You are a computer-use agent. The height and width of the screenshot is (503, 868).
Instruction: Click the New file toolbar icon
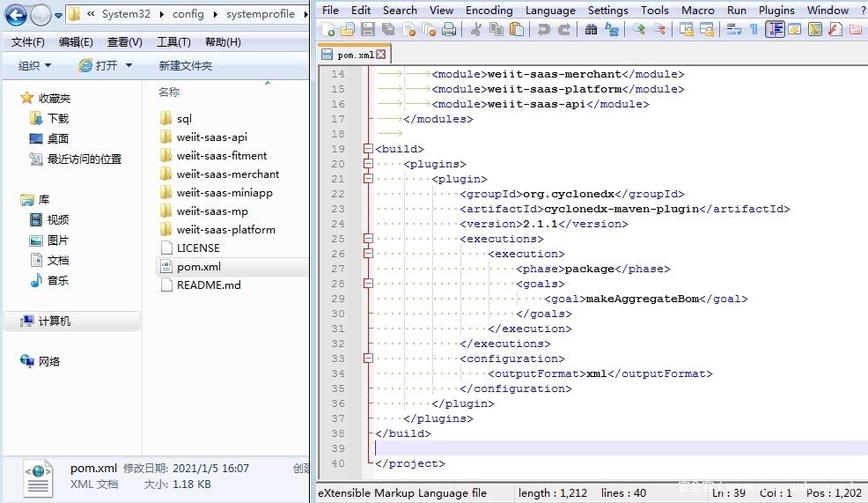coord(328,30)
